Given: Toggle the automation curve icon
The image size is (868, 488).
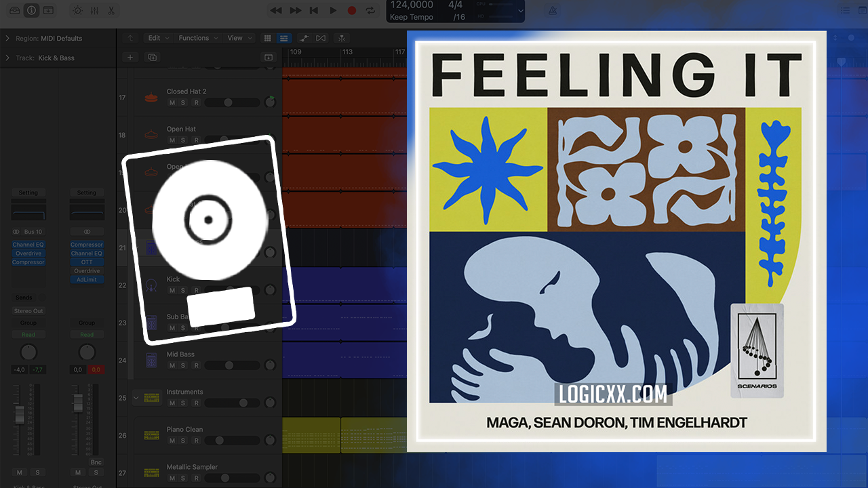Looking at the screenshot, I should click(305, 38).
